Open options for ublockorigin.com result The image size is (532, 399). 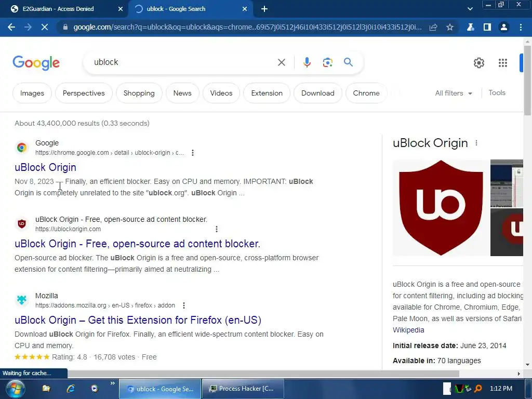pos(217,229)
